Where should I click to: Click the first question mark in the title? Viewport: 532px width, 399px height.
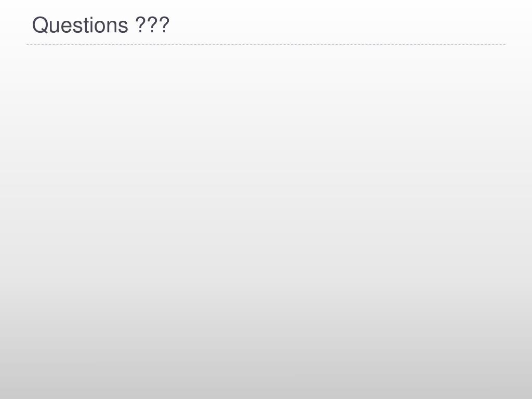(x=141, y=24)
